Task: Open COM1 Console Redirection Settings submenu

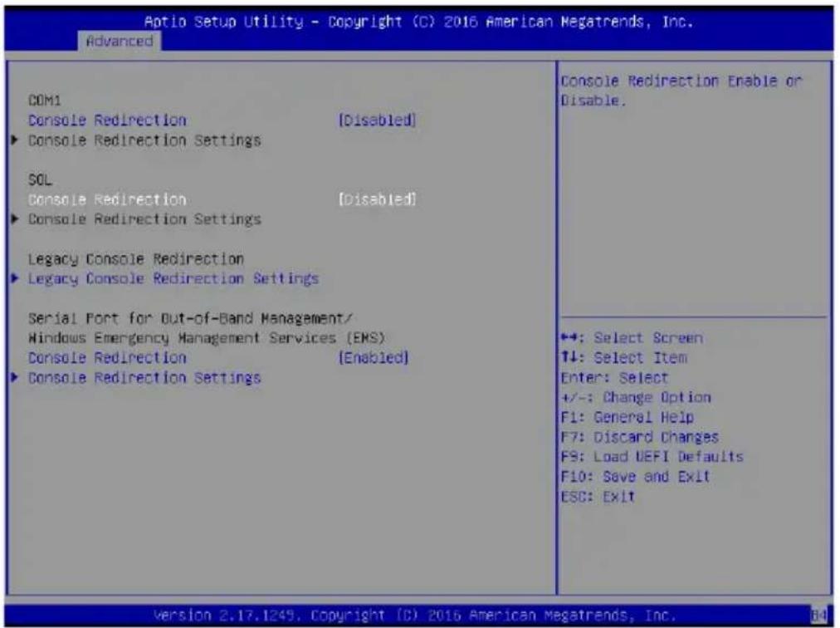Action: [144, 140]
